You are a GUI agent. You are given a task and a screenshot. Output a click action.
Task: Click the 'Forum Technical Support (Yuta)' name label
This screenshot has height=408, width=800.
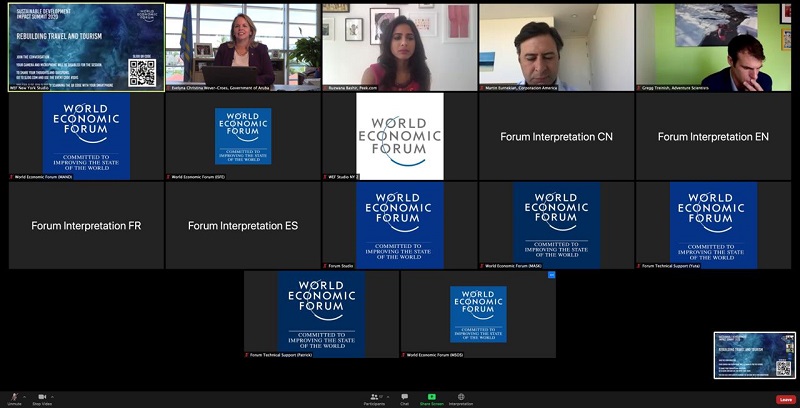tap(671, 266)
